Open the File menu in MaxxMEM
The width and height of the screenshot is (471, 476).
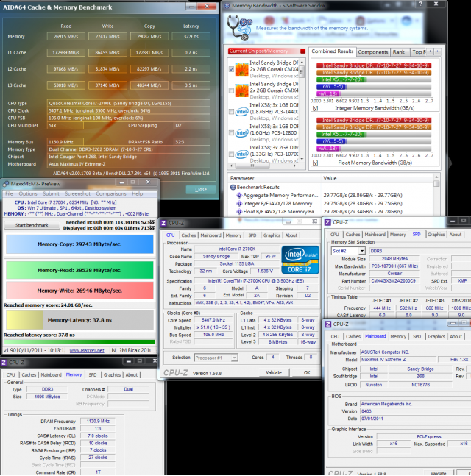pyautogui.click(x=9, y=193)
